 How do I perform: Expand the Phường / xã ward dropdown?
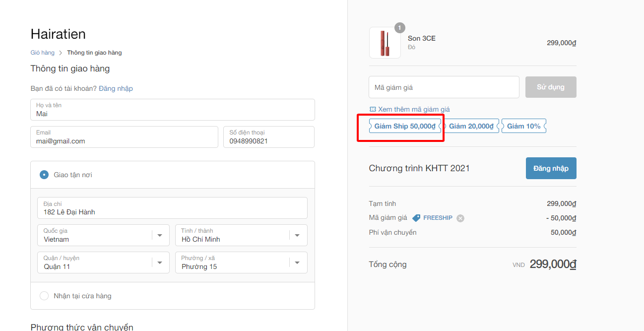tap(297, 263)
